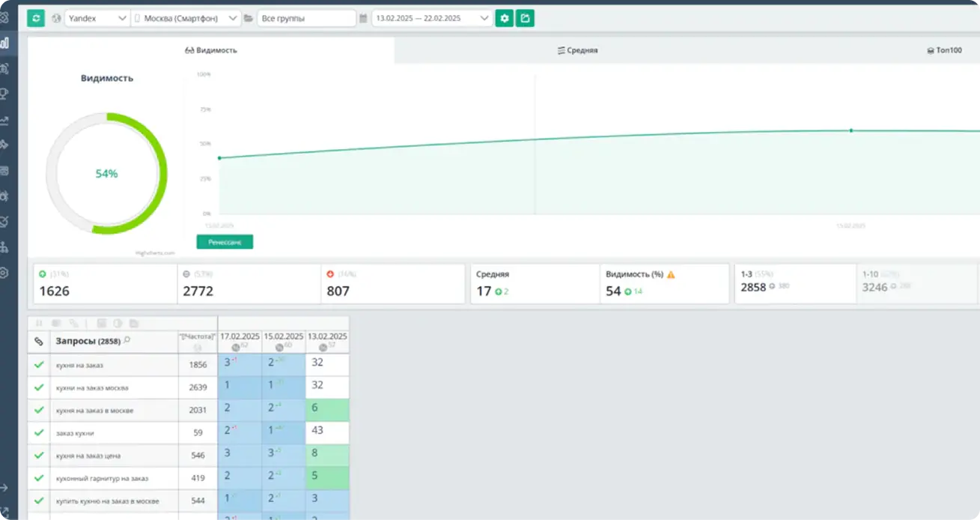The height and width of the screenshot is (520, 980).
Task: Toggle the checkmark for кухни на заказ москва
Action: 39,388
